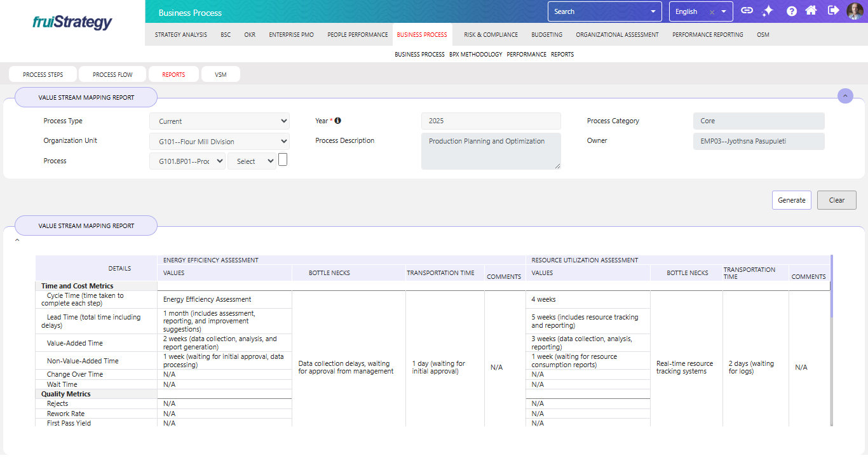
Task: Open the Process Type dropdown
Action: [219, 121]
